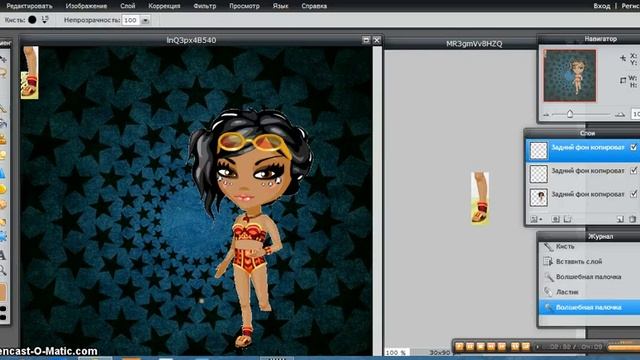Select the Zoom magnifier tool

point(3,270)
